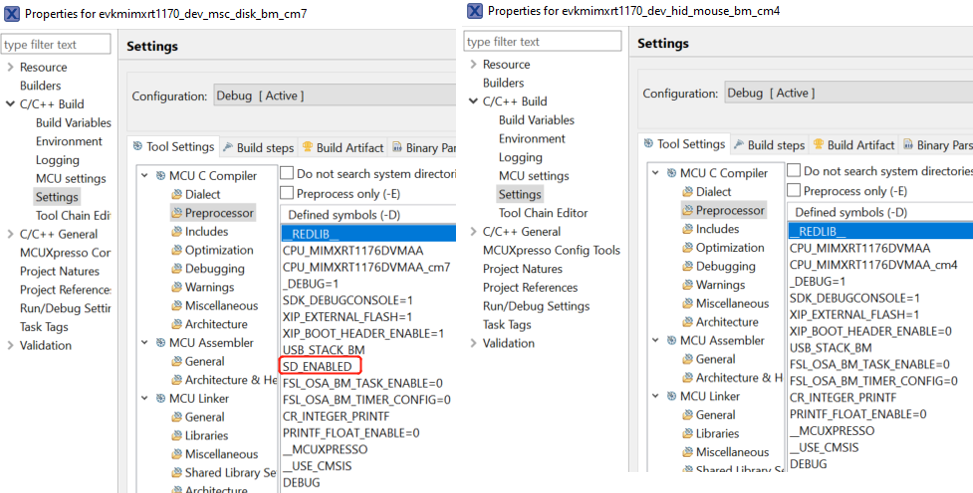Click Build Artifact tab icon in cm7 window
The width and height of the screenshot is (973, 493).
tap(307, 147)
